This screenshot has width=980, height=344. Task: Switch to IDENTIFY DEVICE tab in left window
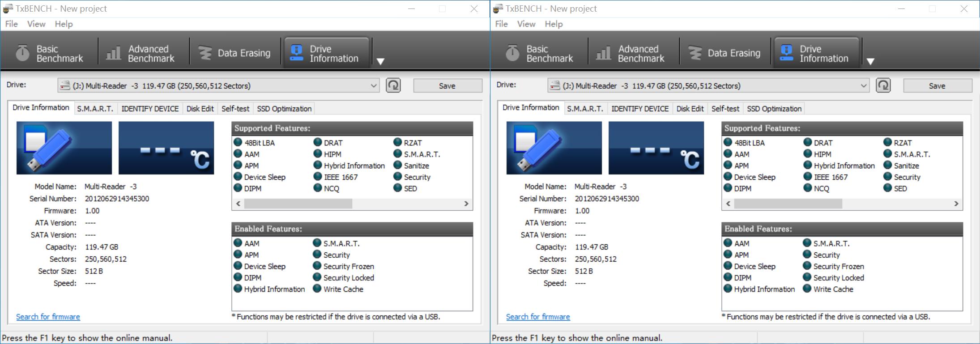150,109
